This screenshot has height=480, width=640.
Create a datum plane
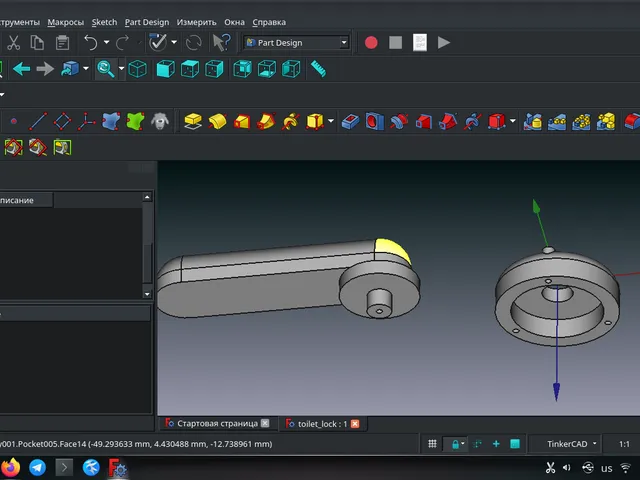62,121
